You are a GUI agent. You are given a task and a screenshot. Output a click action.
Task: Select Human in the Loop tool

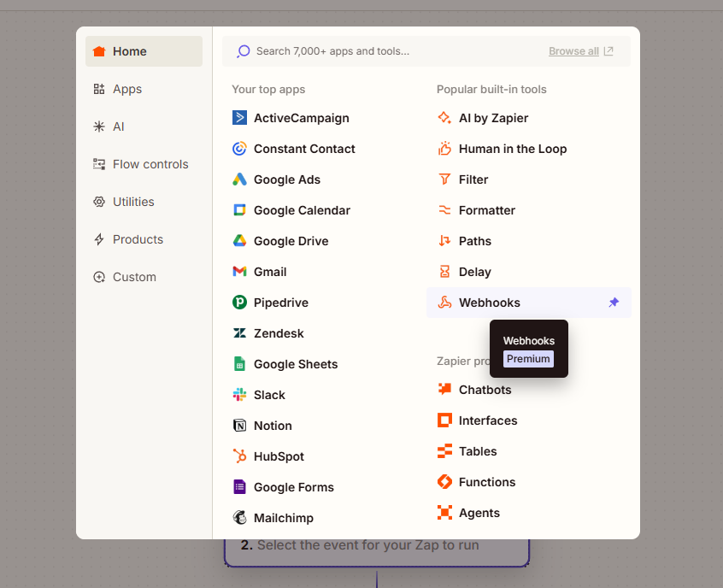(x=512, y=149)
